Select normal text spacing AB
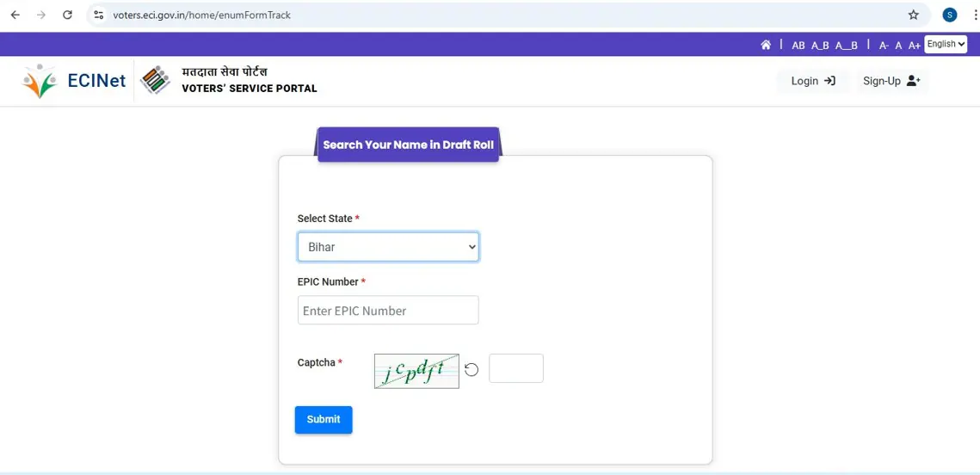Viewport: 980px width, 475px height. point(798,46)
